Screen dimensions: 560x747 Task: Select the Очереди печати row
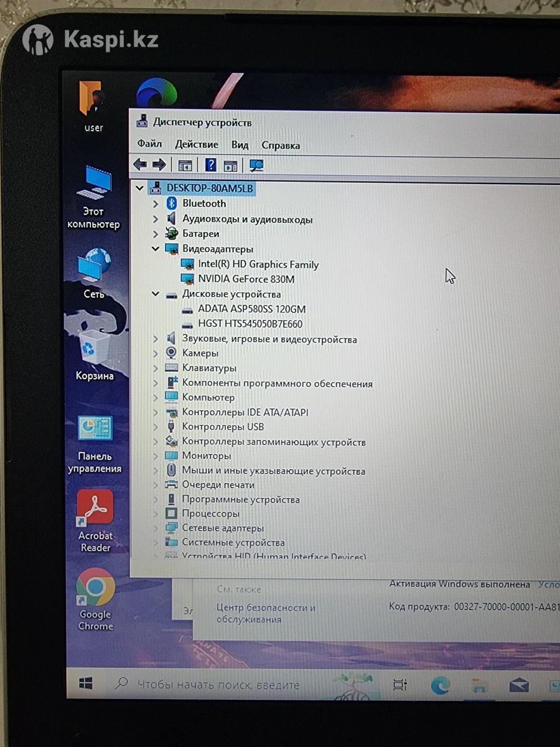click(x=218, y=485)
